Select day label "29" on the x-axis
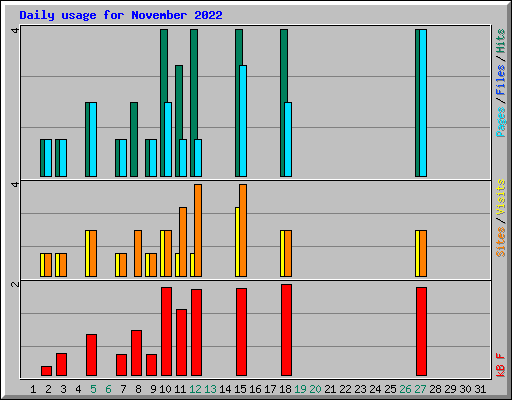512x400 pixels. pyautogui.click(x=450, y=389)
